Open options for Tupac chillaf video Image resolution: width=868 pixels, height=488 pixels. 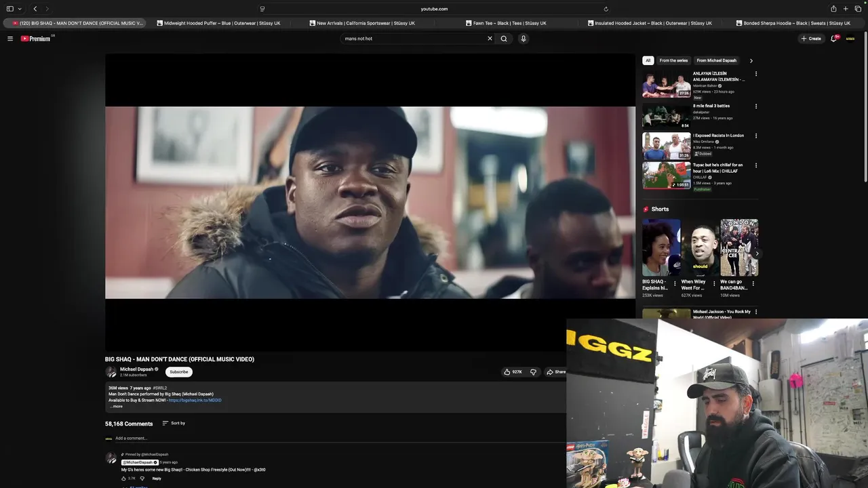pos(756,165)
